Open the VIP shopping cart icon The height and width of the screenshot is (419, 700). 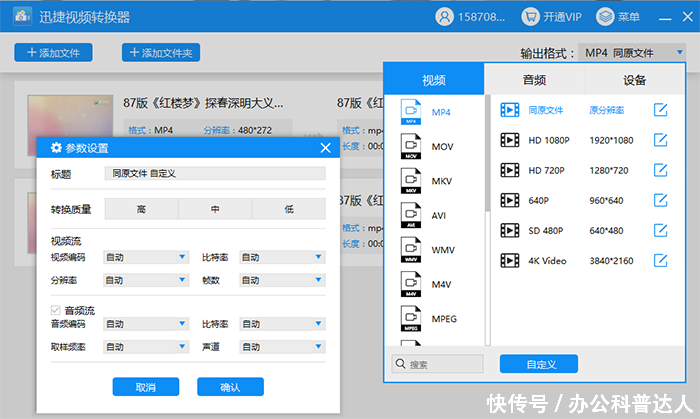pos(531,17)
